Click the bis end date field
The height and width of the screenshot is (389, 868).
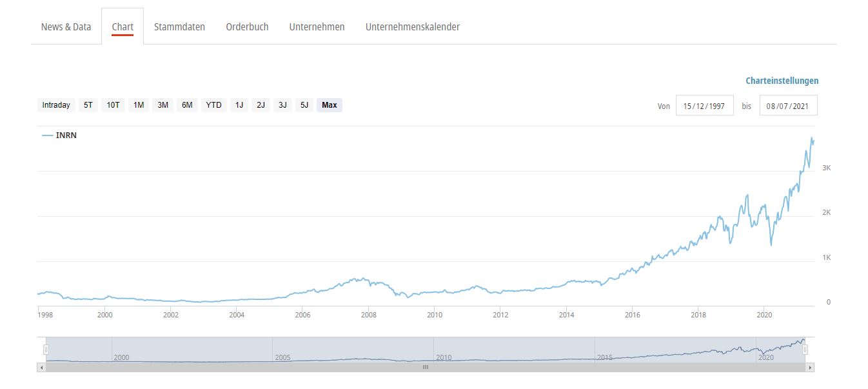click(x=788, y=106)
